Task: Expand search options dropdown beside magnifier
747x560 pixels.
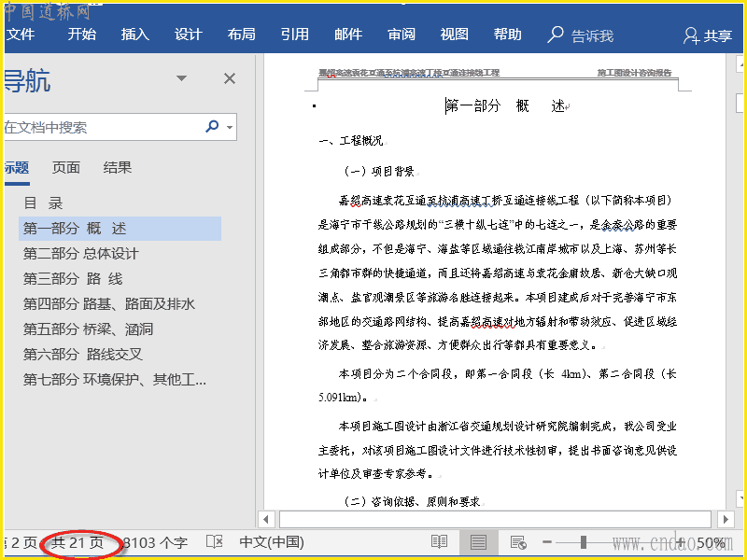Action: pos(230,127)
